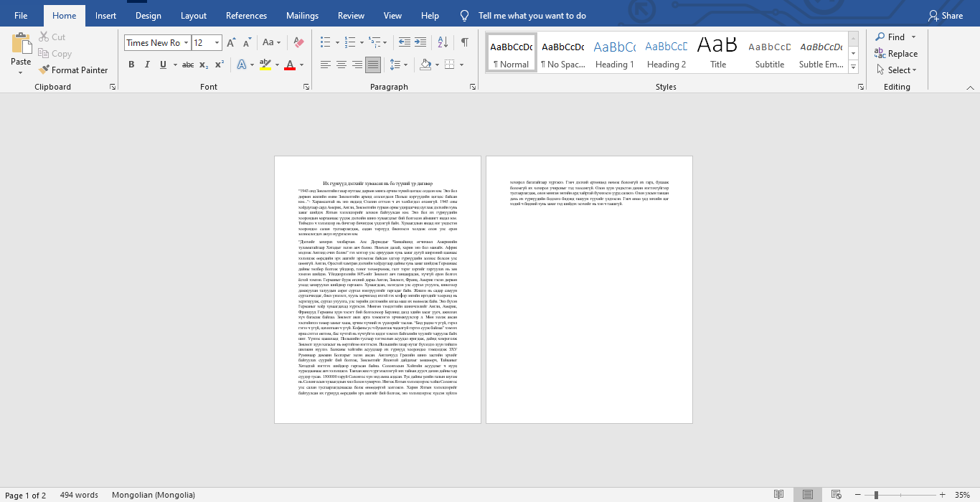
Task: Click the Increase Font Size icon
Action: [231, 43]
